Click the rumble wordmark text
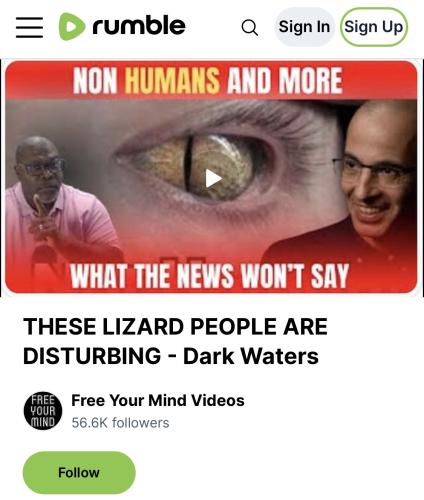Screen dimensions: 424x500 (x=139, y=26)
